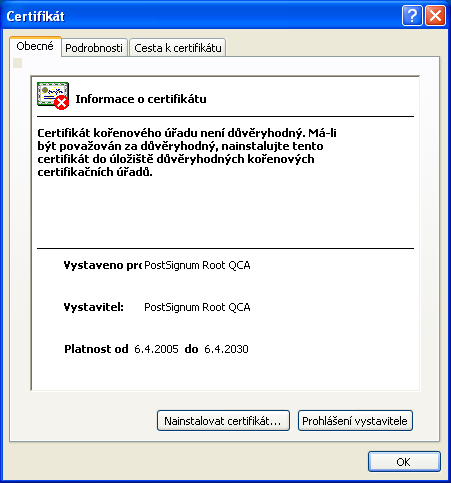Click the valid-from date 6.4.2005
The height and width of the screenshot is (483, 451).
click(156, 349)
